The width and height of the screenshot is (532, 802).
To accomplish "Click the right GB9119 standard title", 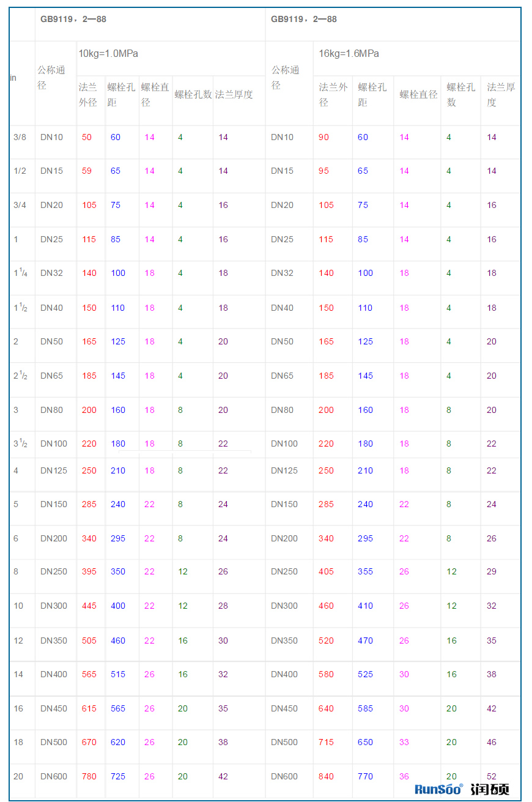I will [304, 20].
